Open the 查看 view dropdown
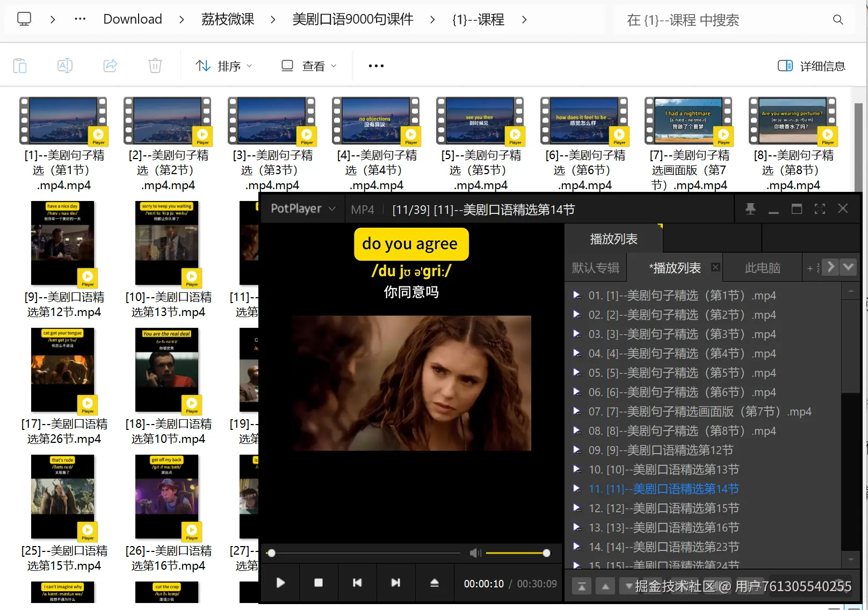Viewport: 868px width, 610px height. (x=309, y=66)
